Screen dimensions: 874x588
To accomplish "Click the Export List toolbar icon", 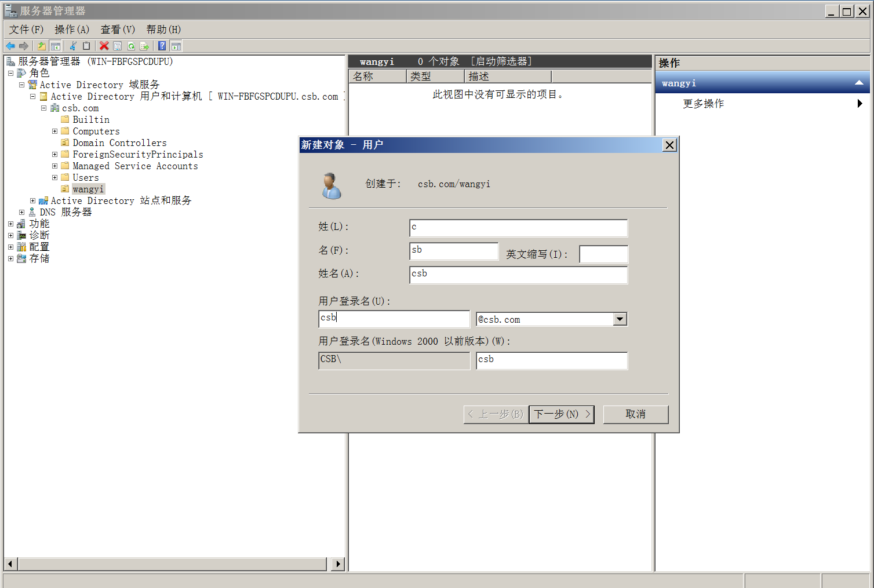I will click(144, 46).
